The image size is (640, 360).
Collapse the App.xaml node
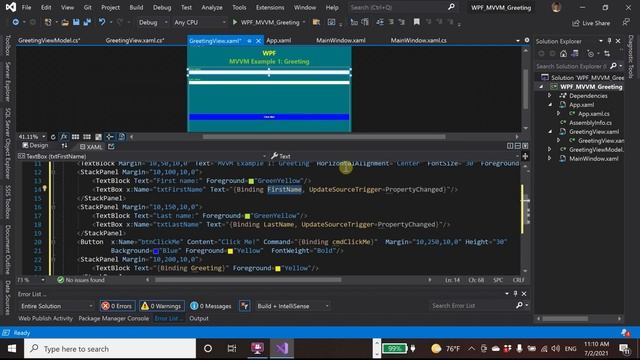pyautogui.click(x=550, y=104)
